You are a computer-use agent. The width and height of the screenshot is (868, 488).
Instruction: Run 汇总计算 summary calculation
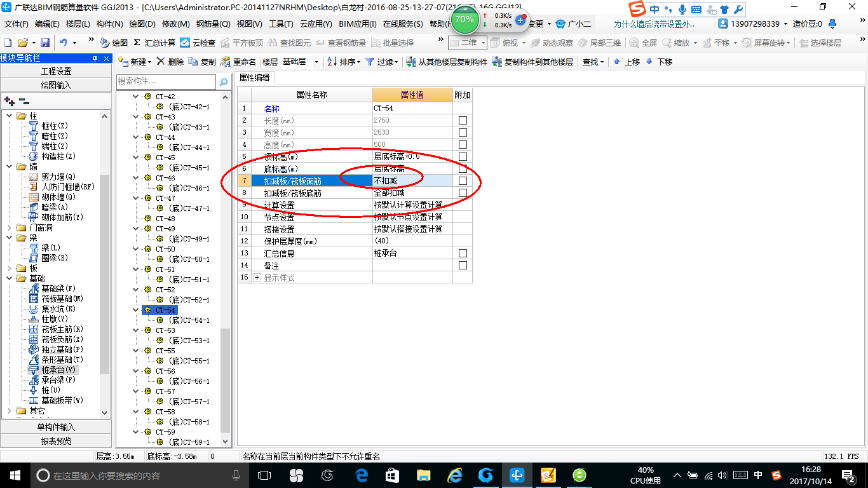pyautogui.click(x=154, y=43)
